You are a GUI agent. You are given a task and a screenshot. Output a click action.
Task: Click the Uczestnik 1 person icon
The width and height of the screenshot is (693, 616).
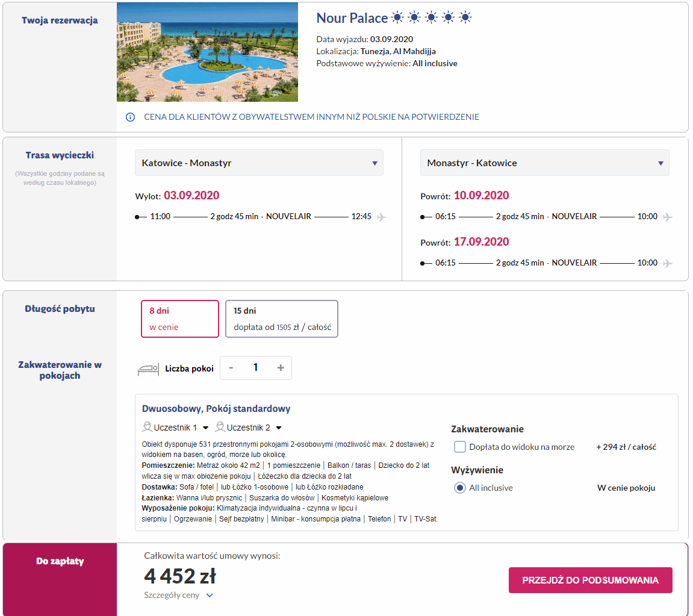[x=147, y=427]
